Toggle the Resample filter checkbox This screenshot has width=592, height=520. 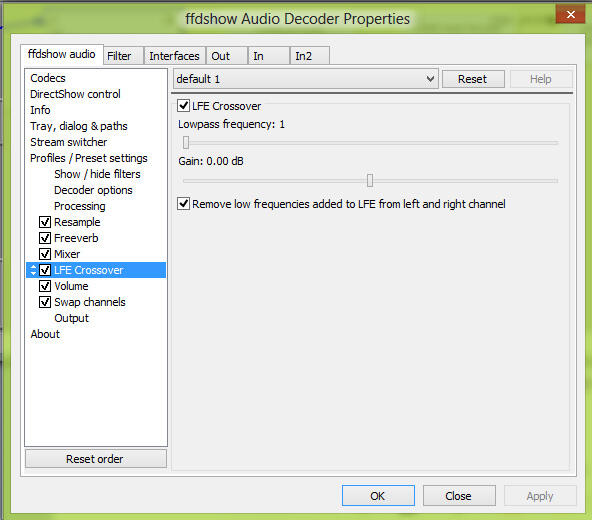(x=45, y=222)
